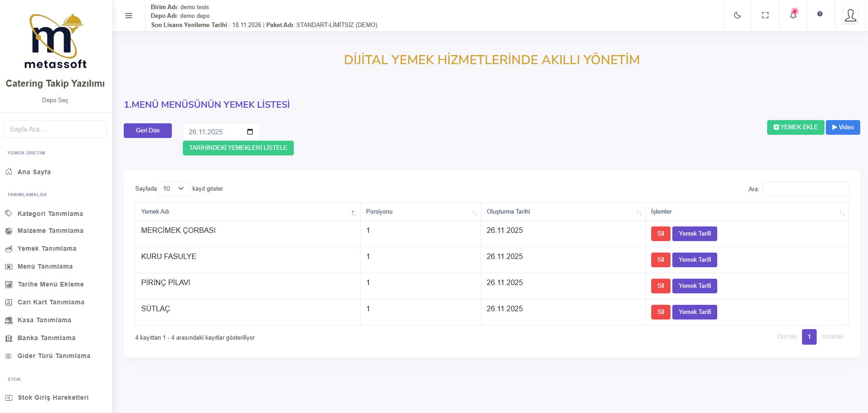This screenshot has height=413, width=868.
Task: Go to Stok Giriş Hareketleri menu item
Action: [x=53, y=398]
